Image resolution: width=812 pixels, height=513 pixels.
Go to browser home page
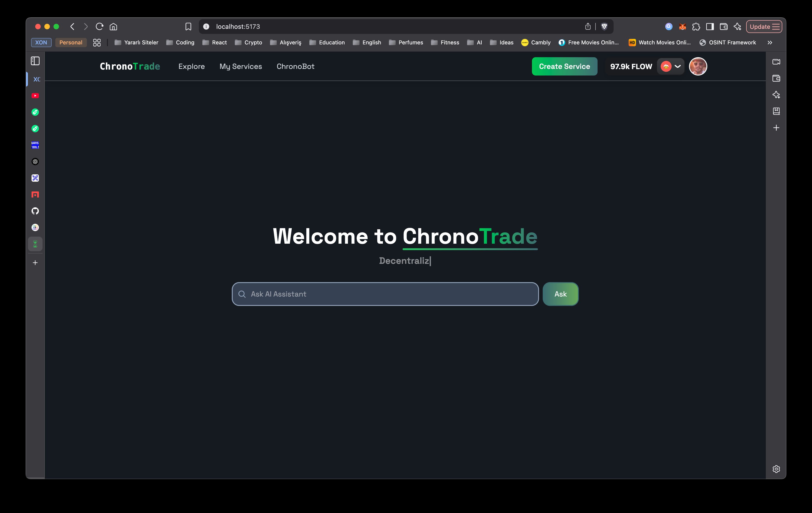coord(114,26)
